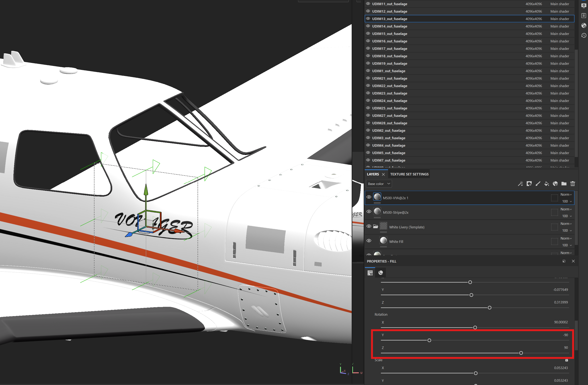Image resolution: width=588 pixels, height=385 pixels.
Task: Add a paint layer with brush icon
Action: point(538,184)
